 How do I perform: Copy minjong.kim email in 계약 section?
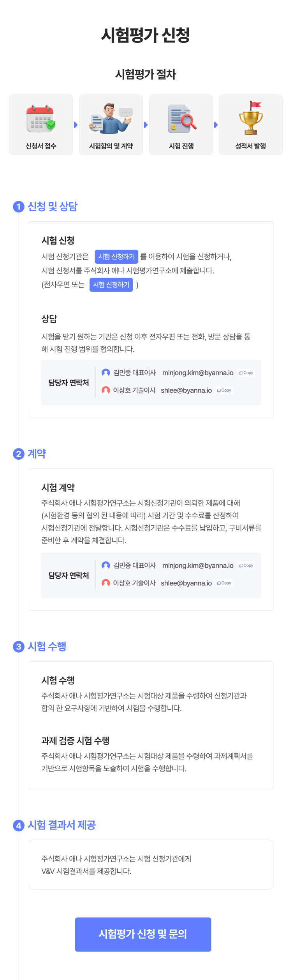point(246,565)
